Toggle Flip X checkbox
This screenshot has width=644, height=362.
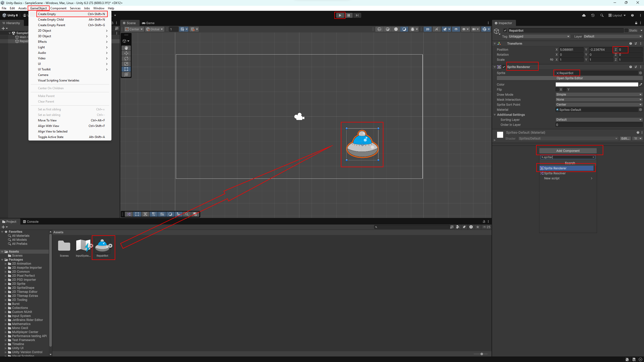coord(557,89)
